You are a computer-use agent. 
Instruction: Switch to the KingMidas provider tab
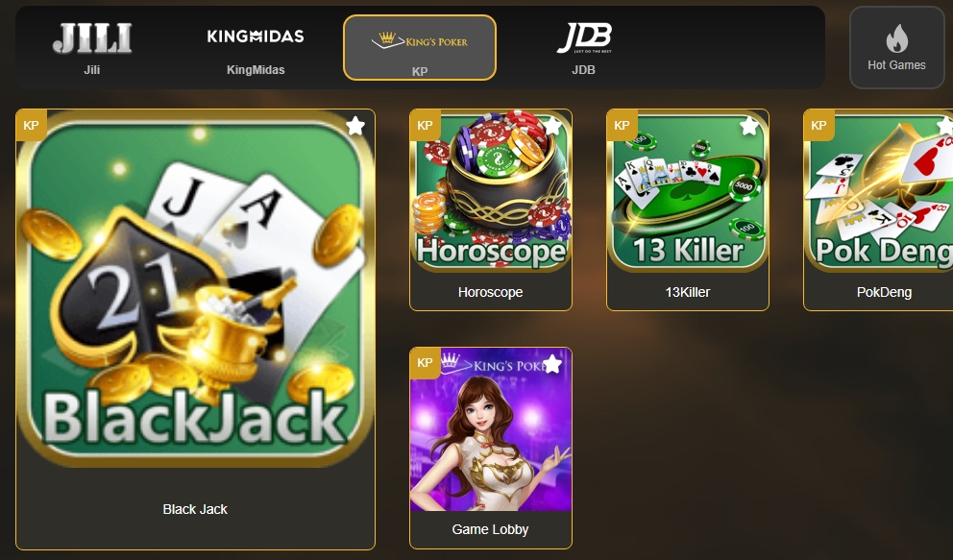point(256,48)
